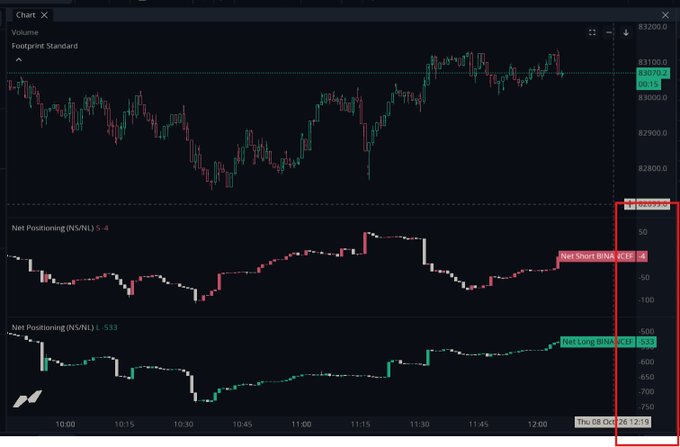Minimize the price pane
The height and width of the screenshot is (447, 680).
point(609,33)
